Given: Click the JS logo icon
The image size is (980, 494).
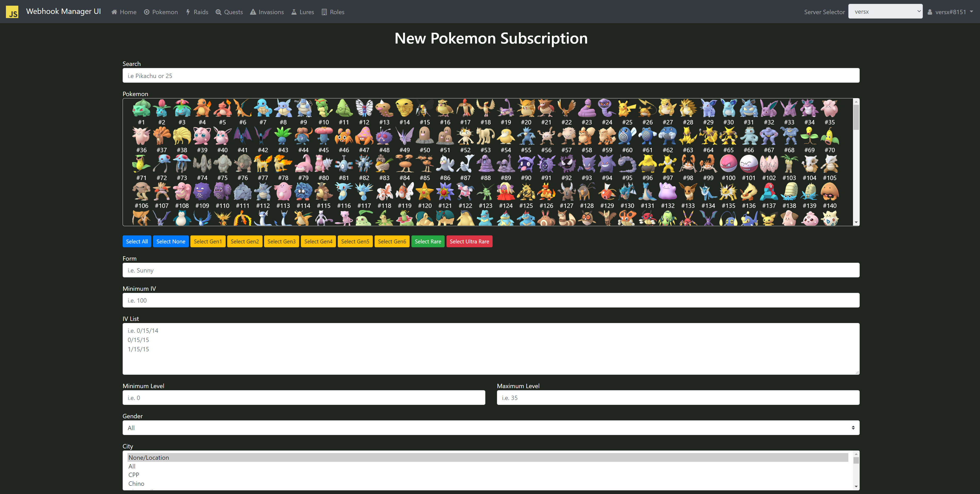Looking at the screenshot, I should 12,12.
